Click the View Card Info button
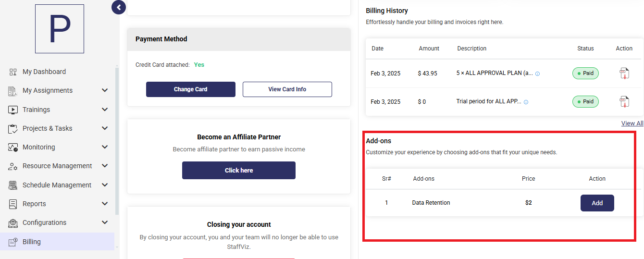Viewport: 644px width, 259px height. pos(287,89)
